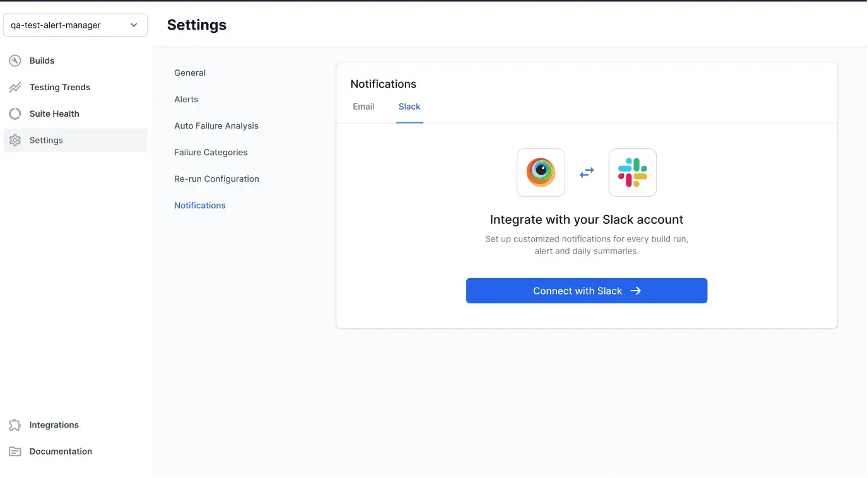This screenshot has height=478, width=868.
Task: Go to Alerts settings
Action: [x=186, y=99]
